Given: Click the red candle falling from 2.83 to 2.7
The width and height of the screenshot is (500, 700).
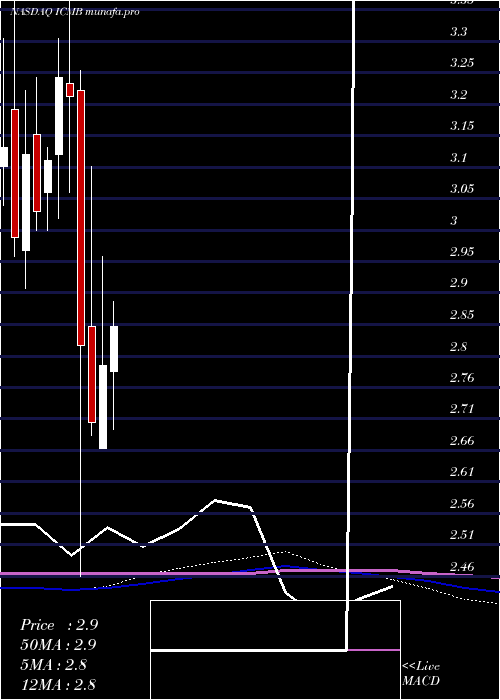Looking at the screenshot, I should [x=92, y=374].
